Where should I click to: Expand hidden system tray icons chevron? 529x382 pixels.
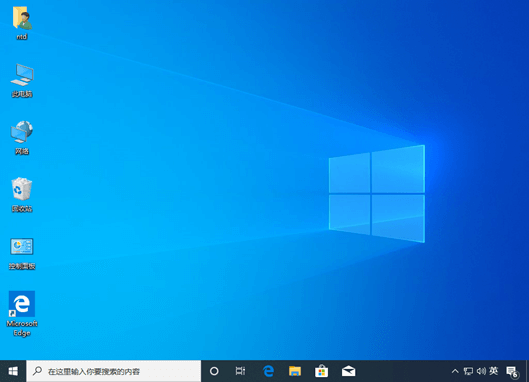455,371
